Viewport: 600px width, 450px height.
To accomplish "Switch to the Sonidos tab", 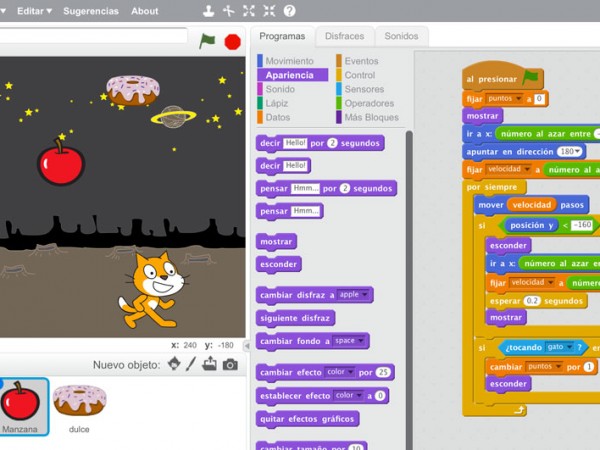I will point(401,36).
